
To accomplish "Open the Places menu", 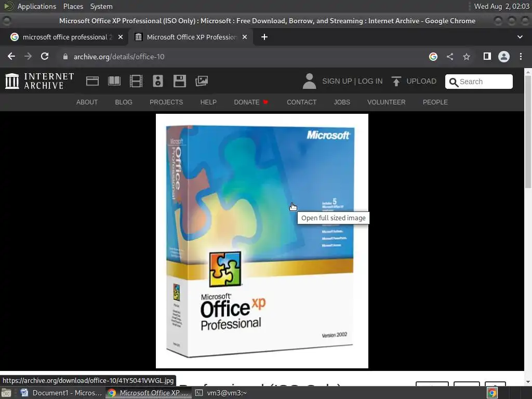I will tap(73, 6).
